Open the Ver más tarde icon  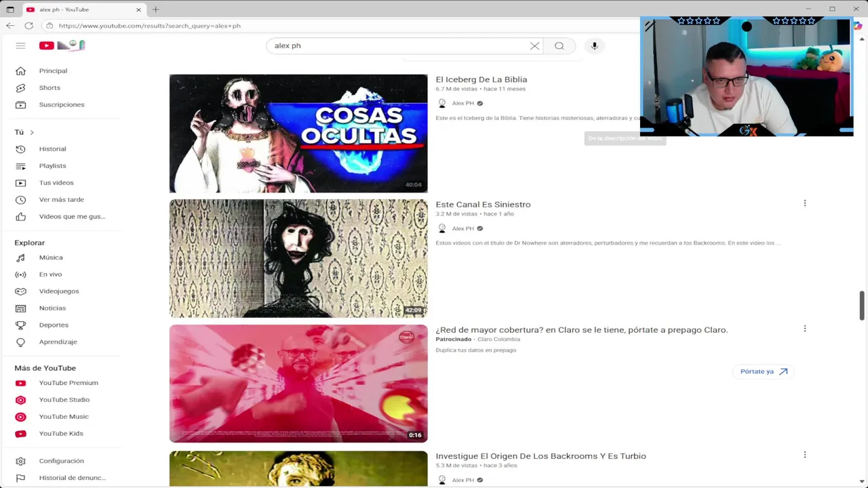pyautogui.click(x=20, y=199)
